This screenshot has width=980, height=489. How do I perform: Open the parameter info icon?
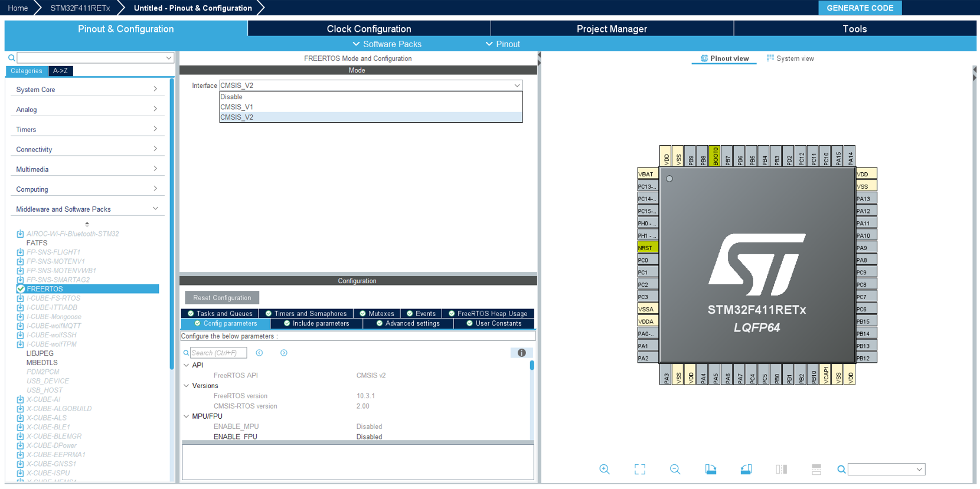tap(522, 353)
